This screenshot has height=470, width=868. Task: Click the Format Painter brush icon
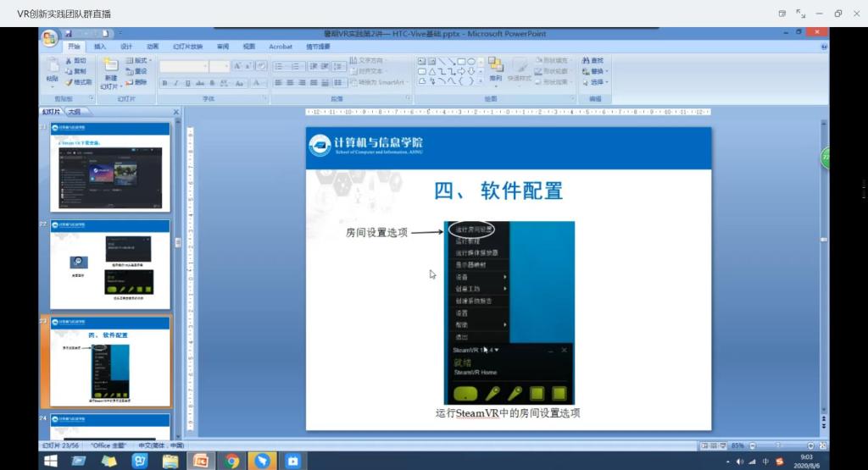[70, 82]
